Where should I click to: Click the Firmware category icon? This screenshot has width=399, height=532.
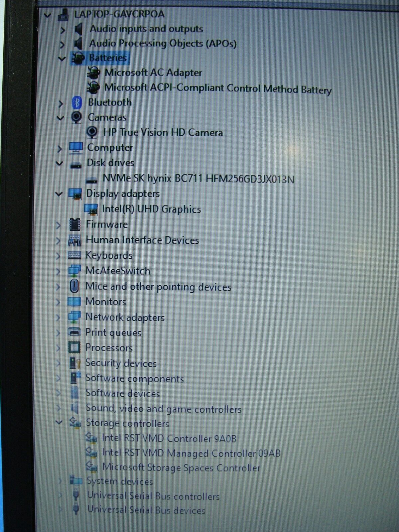[74, 225]
